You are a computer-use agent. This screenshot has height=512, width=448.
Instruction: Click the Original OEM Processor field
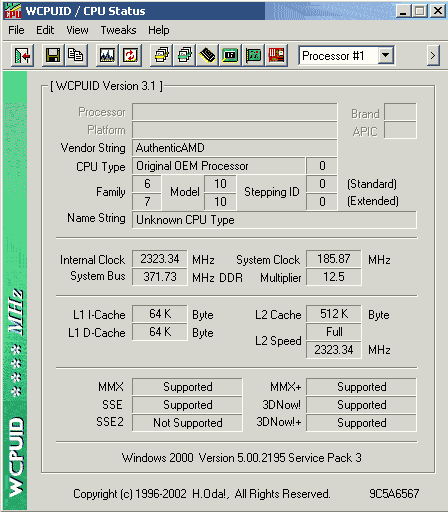(x=219, y=166)
